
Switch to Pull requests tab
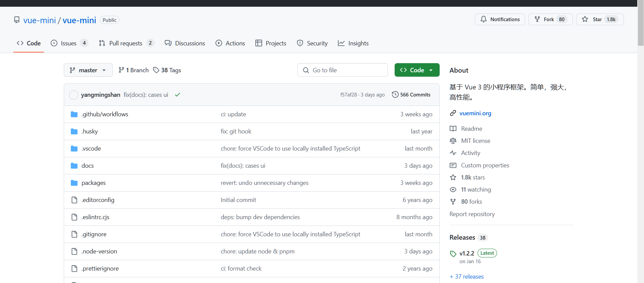tap(126, 43)
